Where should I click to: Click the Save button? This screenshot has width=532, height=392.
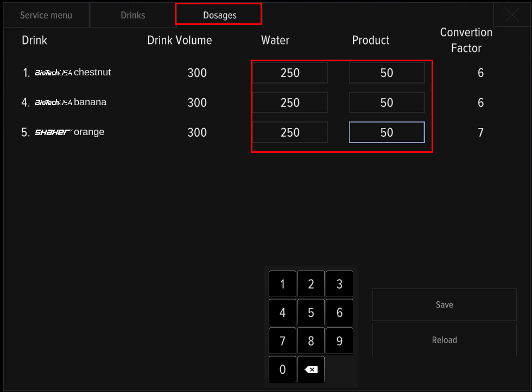[x=444, y=305]
